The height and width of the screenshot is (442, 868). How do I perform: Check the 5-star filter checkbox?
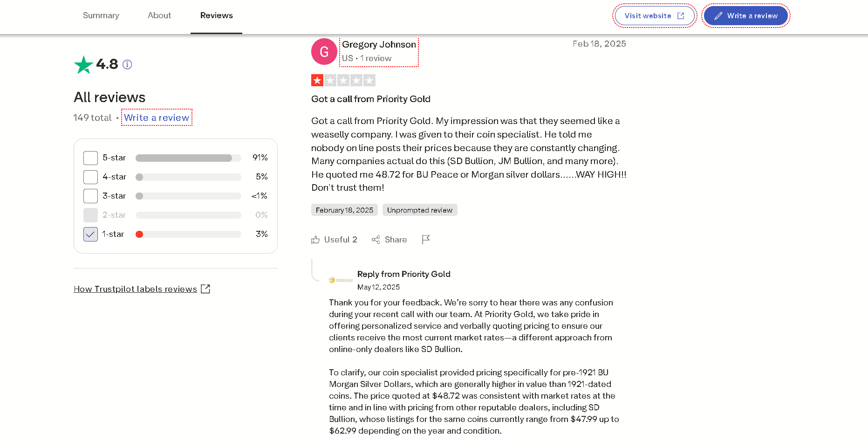coord(90,158)
